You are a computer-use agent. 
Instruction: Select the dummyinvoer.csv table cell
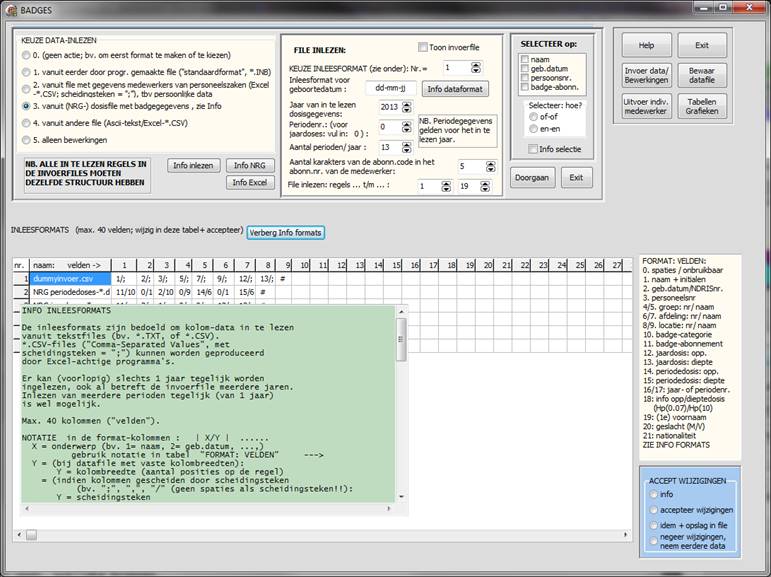[x=70, y=279]
